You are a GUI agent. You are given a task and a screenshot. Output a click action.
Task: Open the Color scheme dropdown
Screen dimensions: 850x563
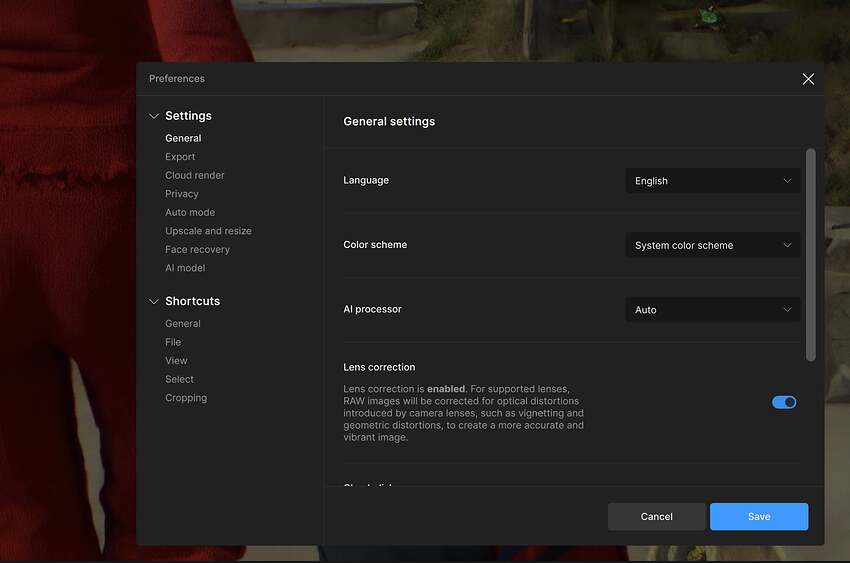click(712, 245)
